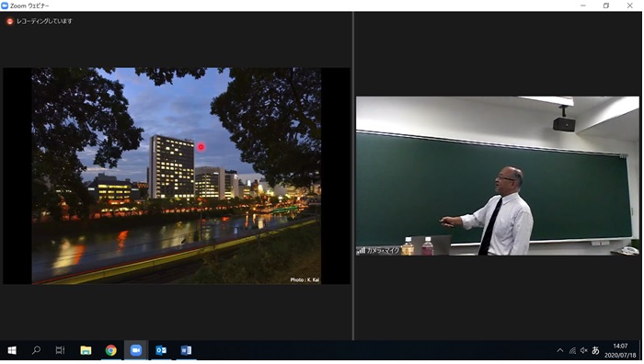Open the clock showing 14:07
644x364 pixels.
620,350
